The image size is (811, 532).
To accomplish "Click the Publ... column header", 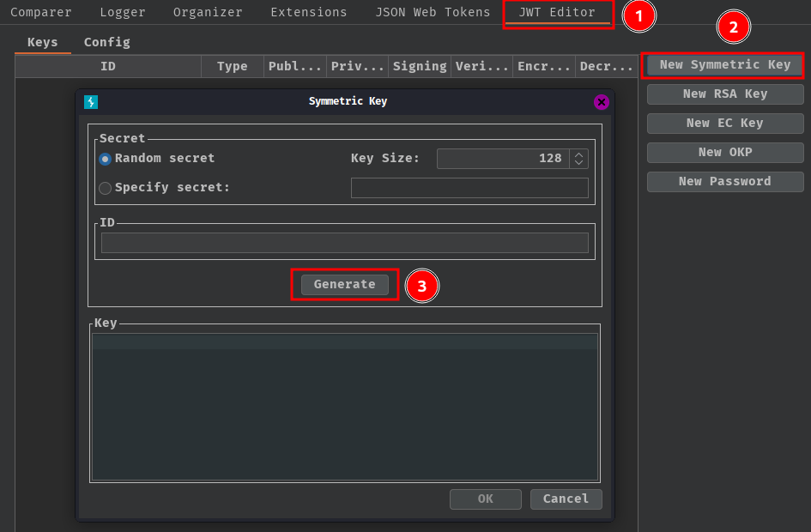I will coord(295,66).
